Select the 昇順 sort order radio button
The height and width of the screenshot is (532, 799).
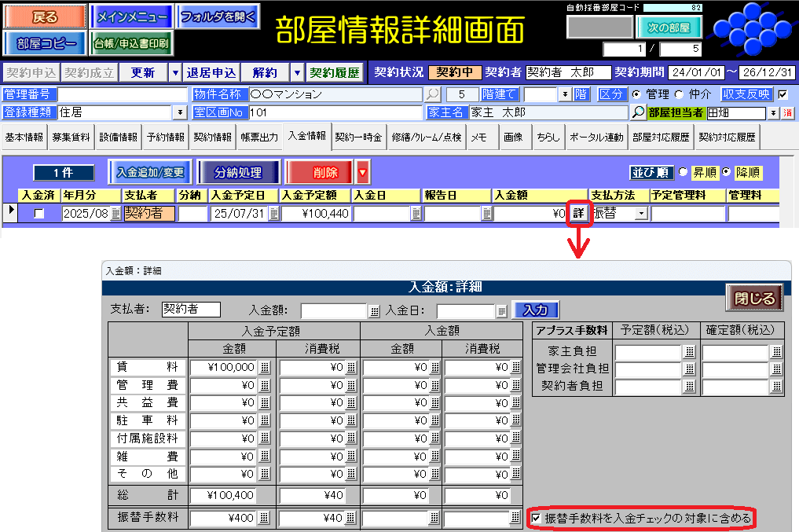tap(683, 172)
